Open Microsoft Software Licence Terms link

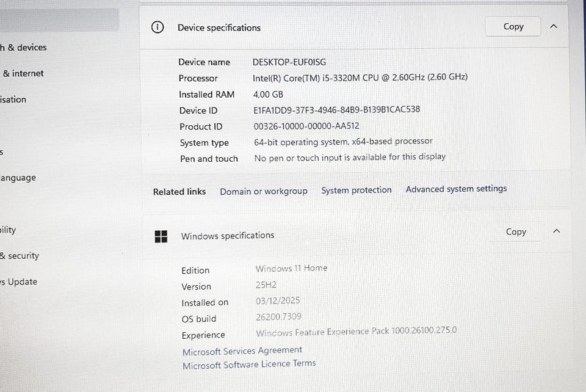(x=249, y=365)
